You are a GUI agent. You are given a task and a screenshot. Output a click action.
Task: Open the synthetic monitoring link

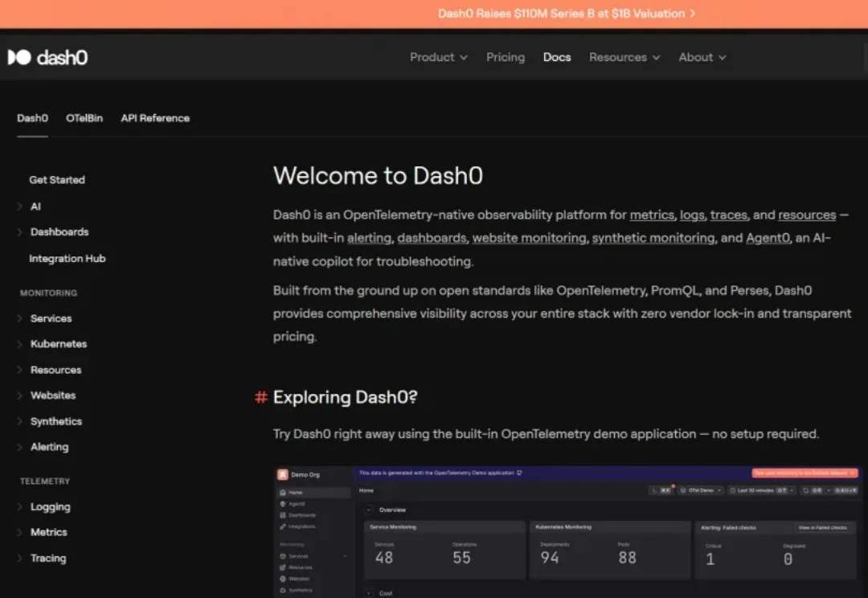651,238
